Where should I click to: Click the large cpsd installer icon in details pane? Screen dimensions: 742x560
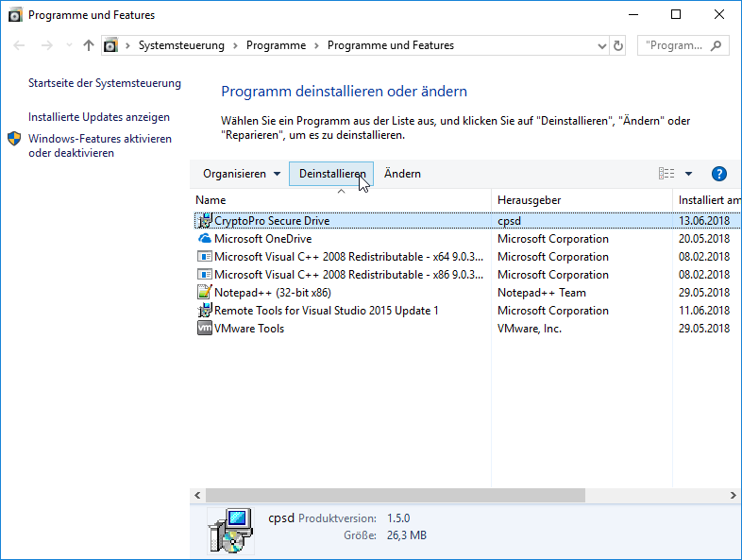(230, 531)
